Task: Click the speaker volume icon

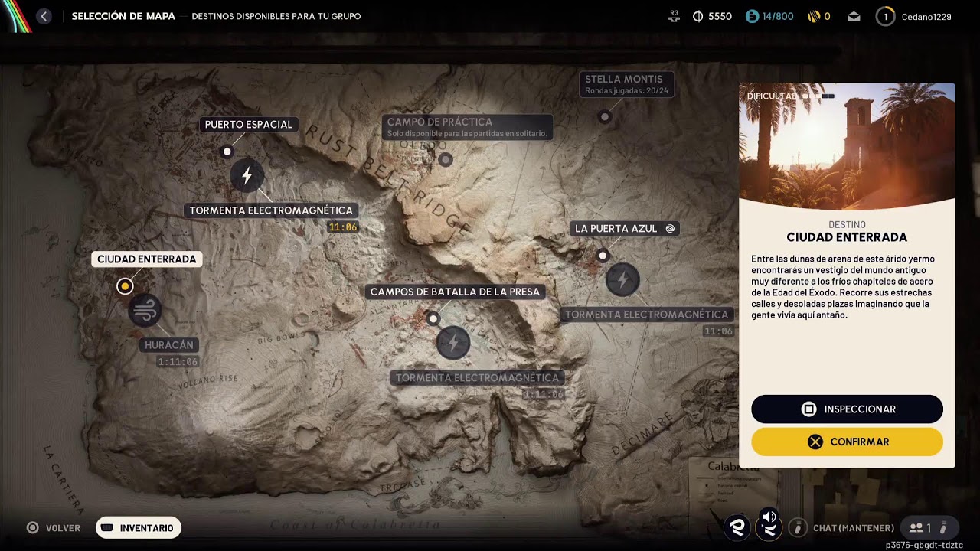Action: tap(769, 517)
